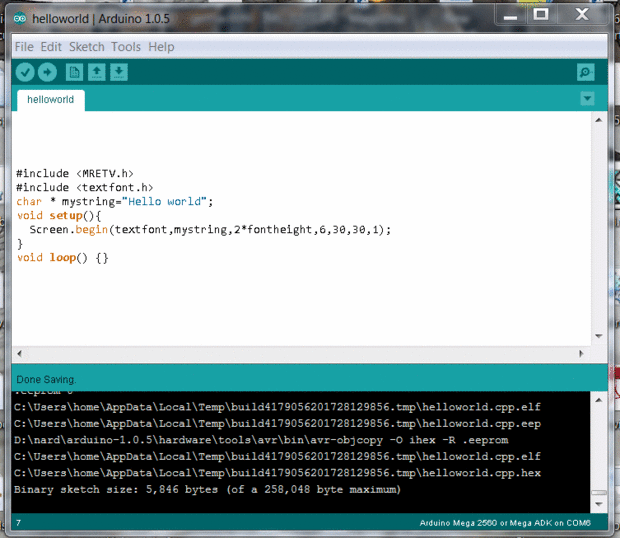This screenshot has height=538, width=620.
Task: Click the "Hello world" string literal
Action: (x=164, y=202)
